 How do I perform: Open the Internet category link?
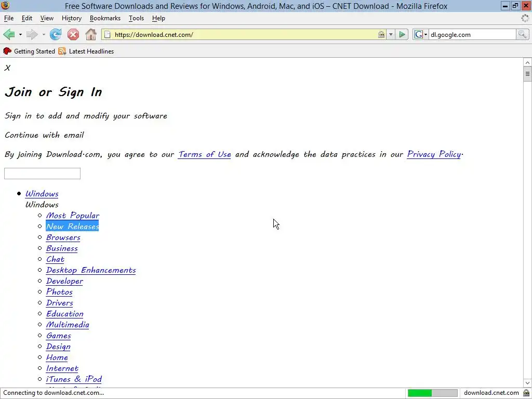(62, 368)
